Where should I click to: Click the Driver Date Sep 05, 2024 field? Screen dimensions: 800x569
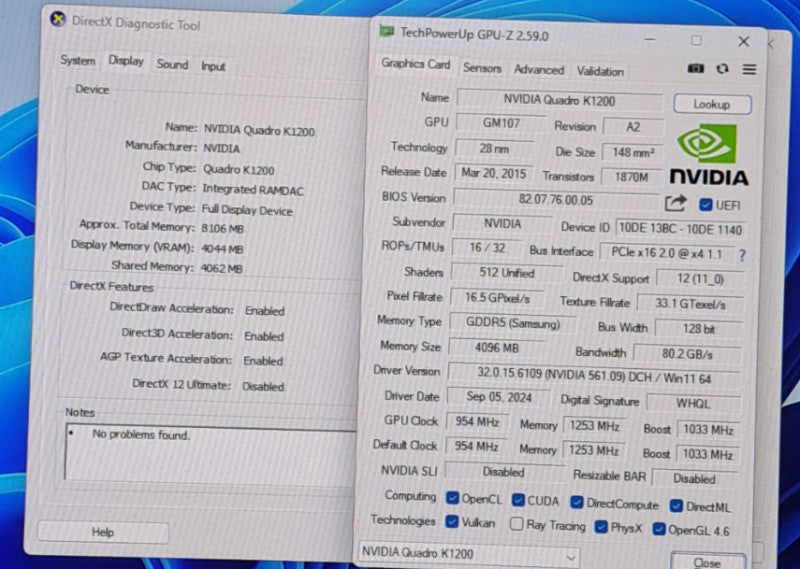tap(498, 397)
